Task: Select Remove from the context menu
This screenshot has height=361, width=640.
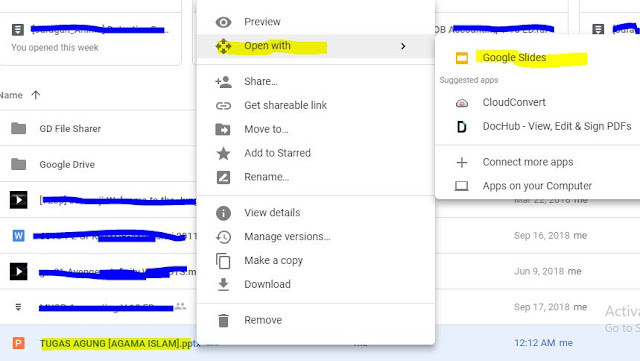Action: pos(316,321)
